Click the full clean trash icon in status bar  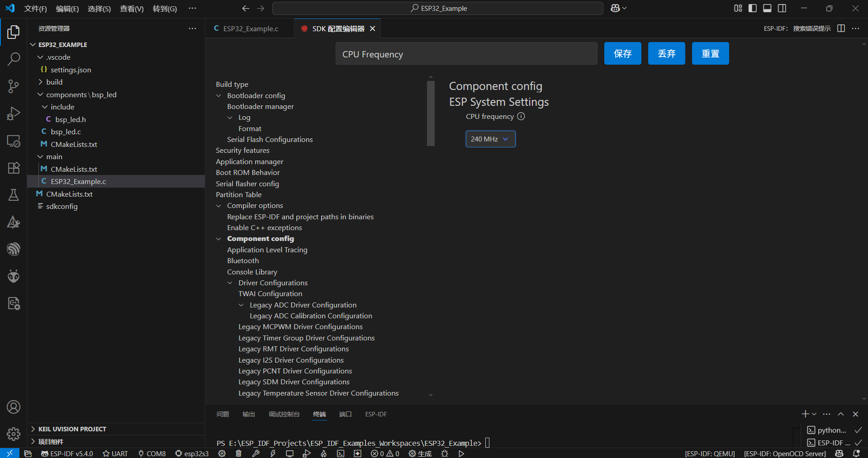(x=239, y=453)
